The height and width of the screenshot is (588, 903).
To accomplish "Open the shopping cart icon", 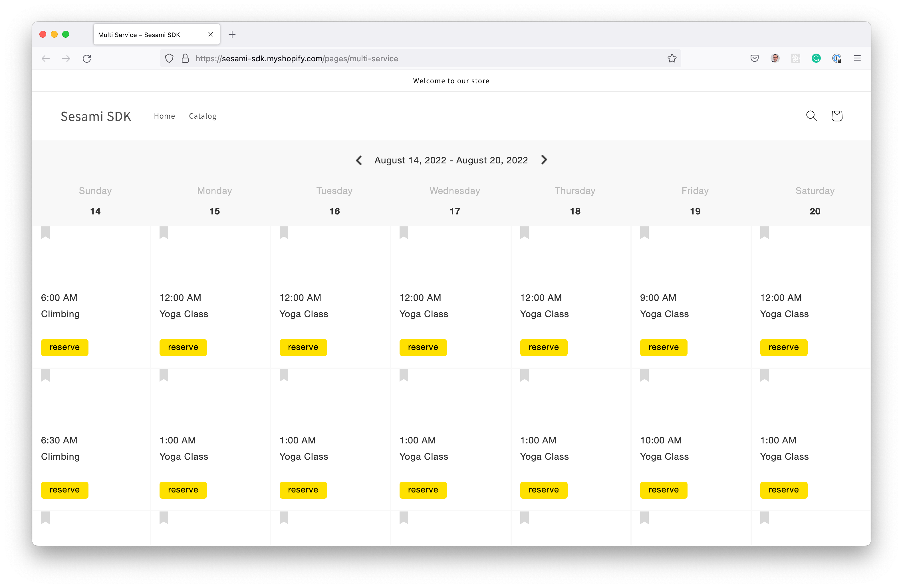I will [x=837, y=115].
